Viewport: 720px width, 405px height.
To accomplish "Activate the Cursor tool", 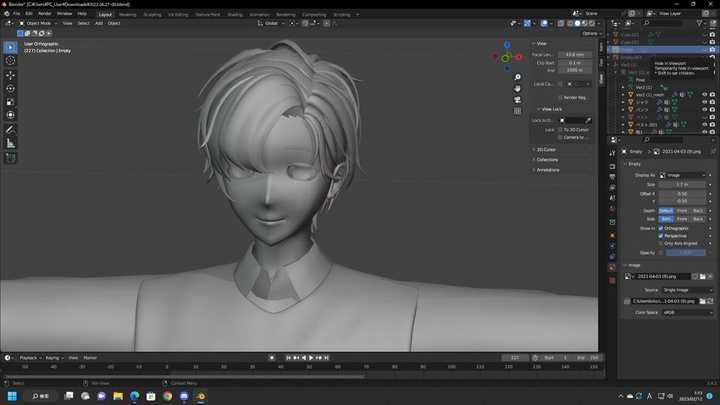I will click(x=11, y=61).
